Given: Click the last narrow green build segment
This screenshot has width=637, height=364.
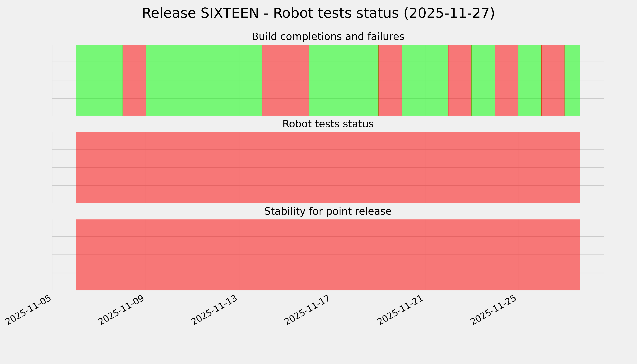Looking at the screenshot, I should point(572,80).
